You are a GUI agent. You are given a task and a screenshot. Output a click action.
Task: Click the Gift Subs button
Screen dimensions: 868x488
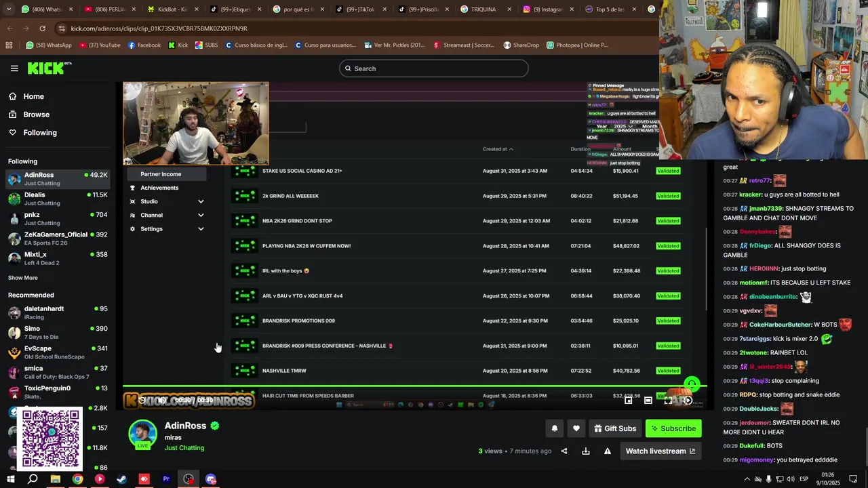pyautogui.click(x=615, y=428)
